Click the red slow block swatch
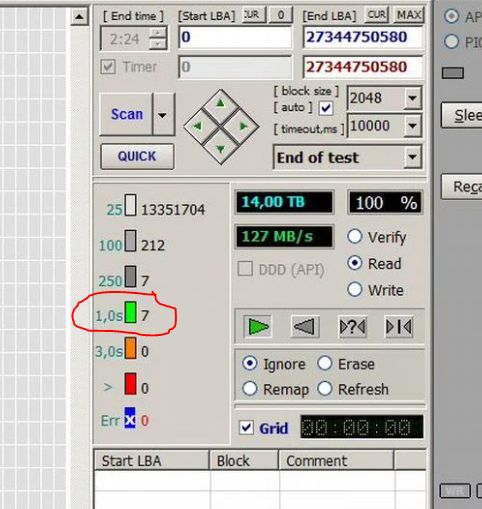Image resolution: width=482 pixels, height=509 pixels. [x=130, y=384]
